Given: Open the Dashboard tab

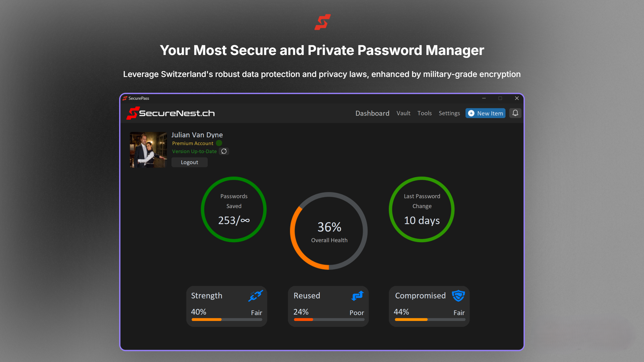Looking at the screenshot, I should pyautogui.click(x=372, y=113).
